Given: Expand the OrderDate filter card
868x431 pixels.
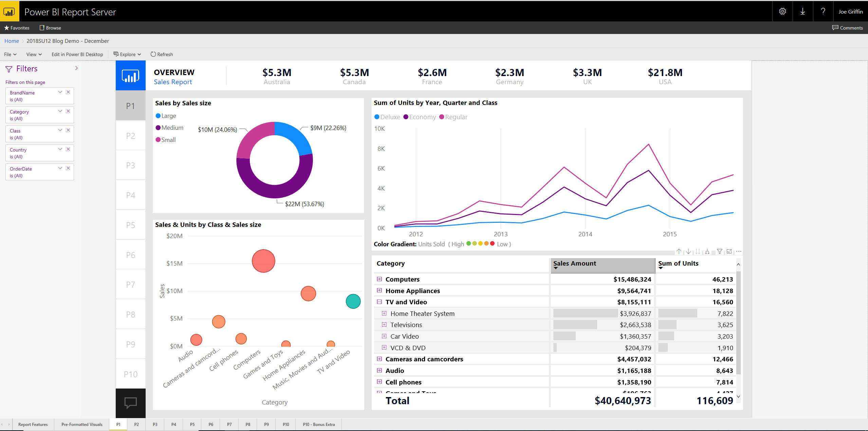Looking at the screenshot, I should pos(60,168).
